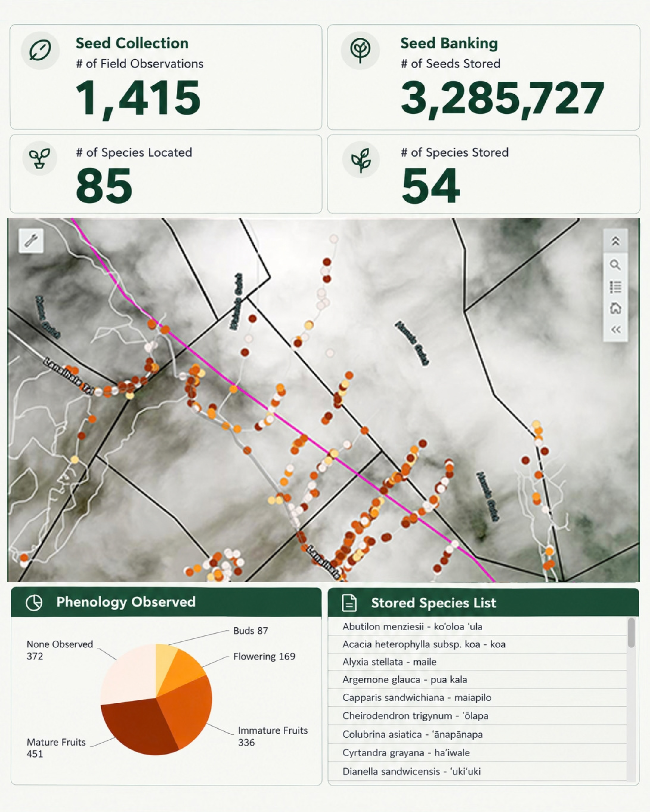650x812 pixels.
Task: Click the None Observed 372 label
Action: tap(60, 650)
